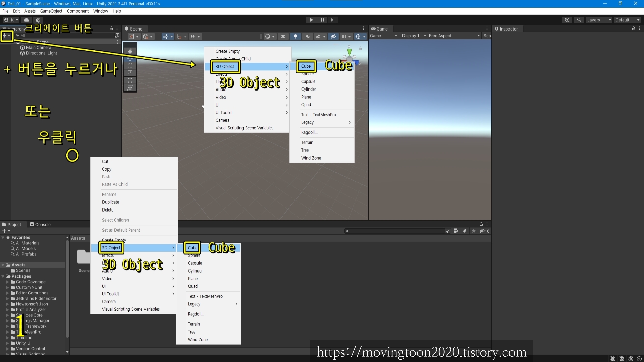
Task: Click Hierarchy create plus button
Action: click(x=6, y=35)
